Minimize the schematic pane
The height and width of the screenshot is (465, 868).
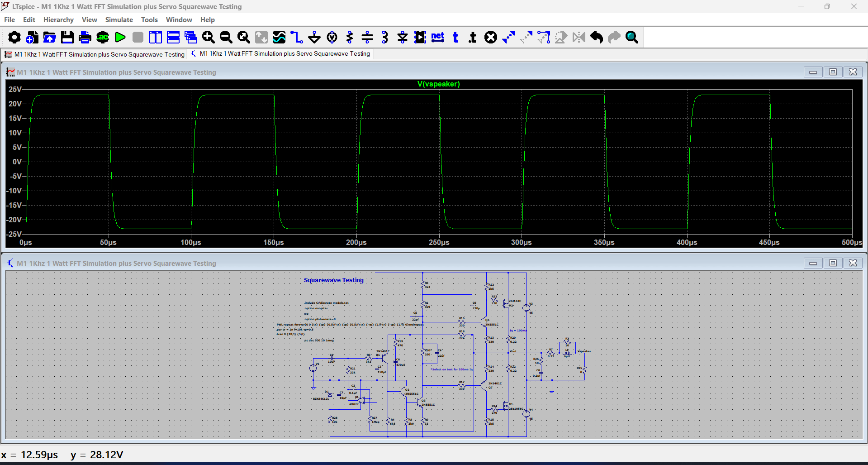pyautogui.click(x=813, y=263)
